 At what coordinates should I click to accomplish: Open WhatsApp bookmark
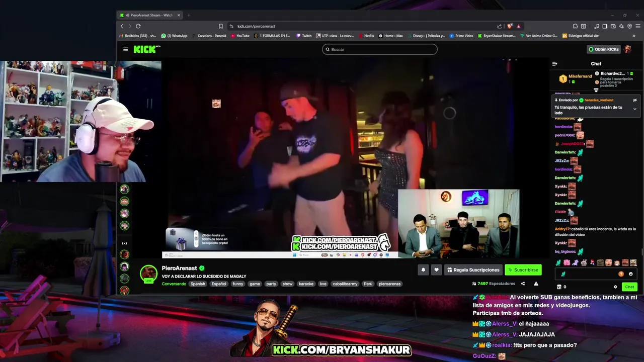174,36
